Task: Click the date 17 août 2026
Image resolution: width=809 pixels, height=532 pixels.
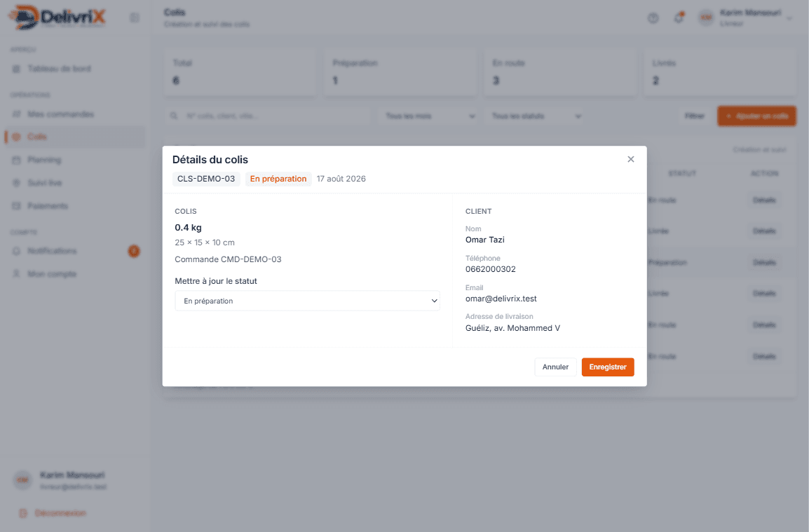Action: pyautogui.click(x=341, y=179)
